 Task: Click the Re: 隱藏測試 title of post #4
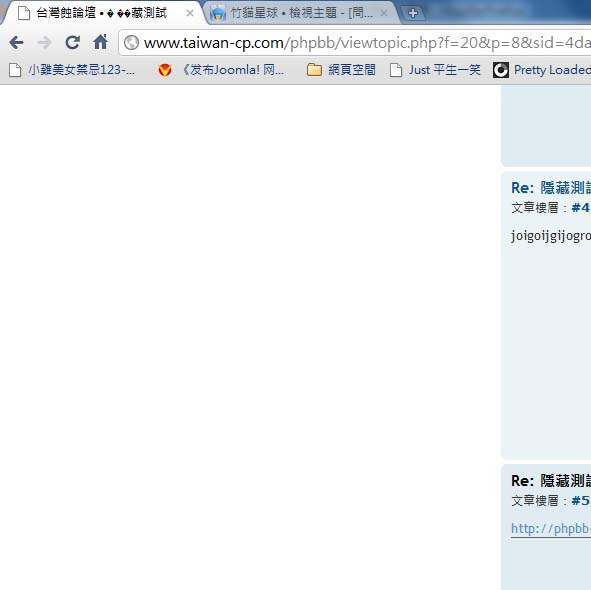tap(551, 188)
